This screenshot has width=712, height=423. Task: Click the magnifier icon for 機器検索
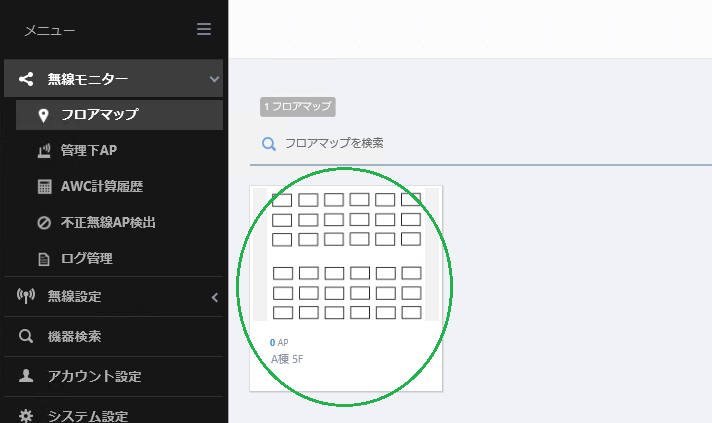[x=26, y=336]
